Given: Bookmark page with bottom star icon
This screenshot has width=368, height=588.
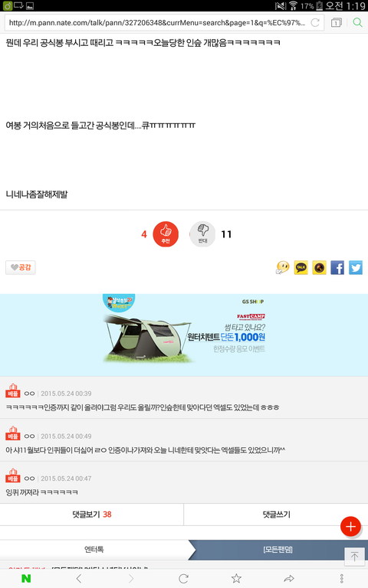Looking at the screenshot, I should pos(236,578).
